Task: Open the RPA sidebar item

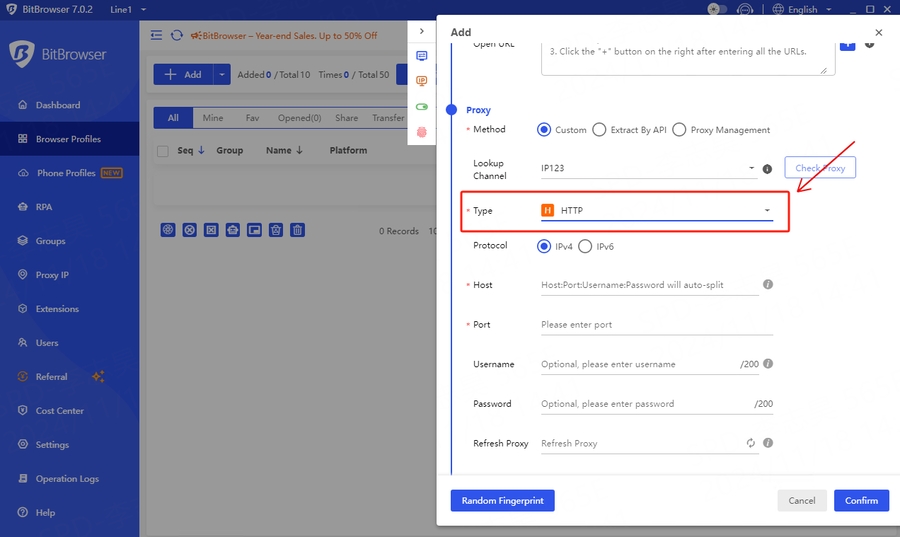Action: click(43, 207)
